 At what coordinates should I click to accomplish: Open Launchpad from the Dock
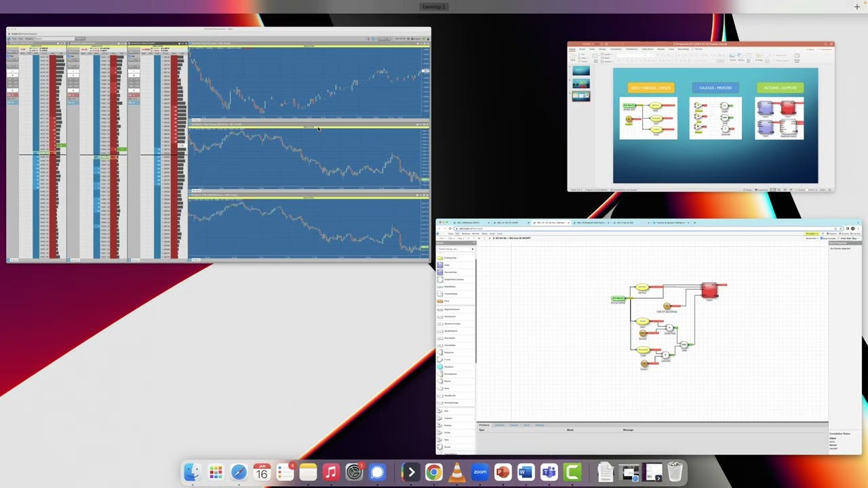click(216, 472)
